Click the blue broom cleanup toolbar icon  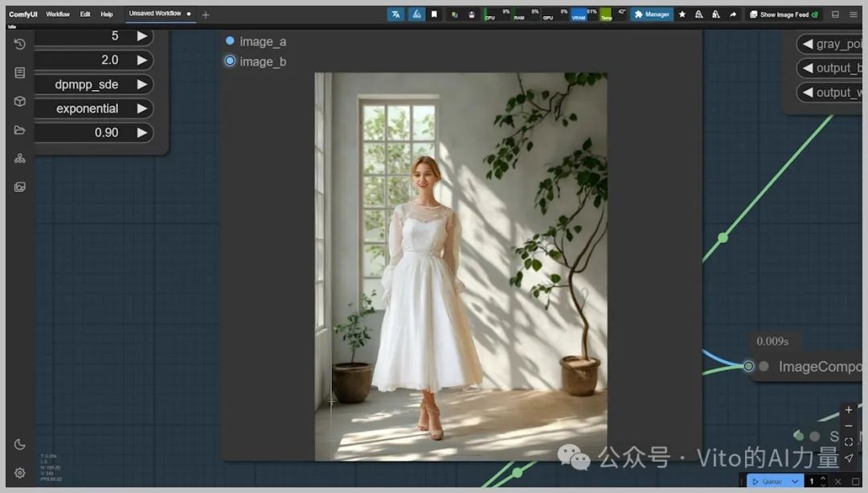point(416,14)
